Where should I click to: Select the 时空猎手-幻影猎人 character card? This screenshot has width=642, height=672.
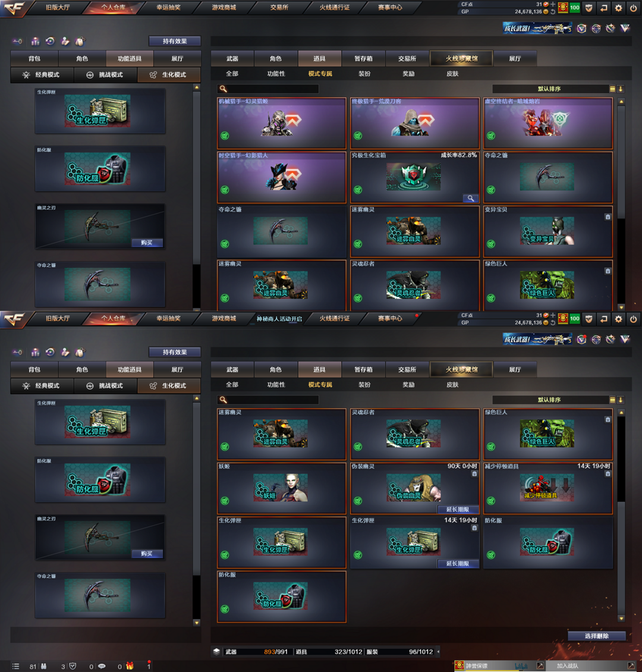pyautogui.click(x=281, y=177)
